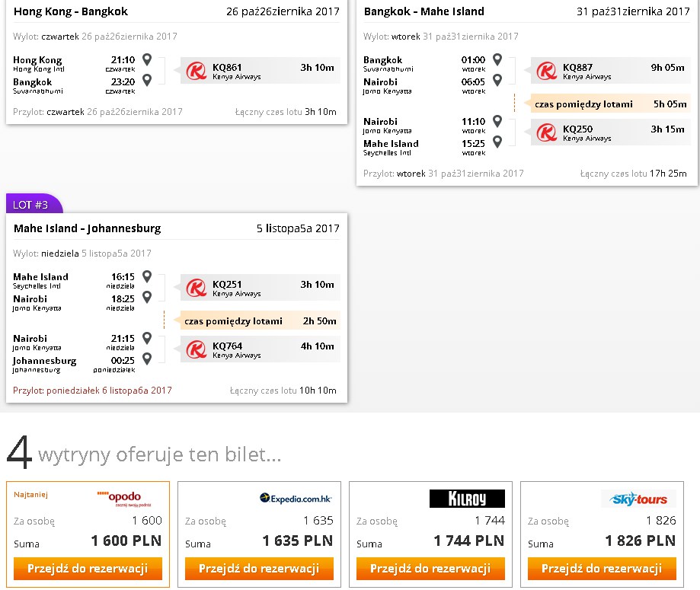Viewport: 700px width, 590px height.
Task: Click the Hong Kong - Bangkok flight heading
Action: [71, 11]
